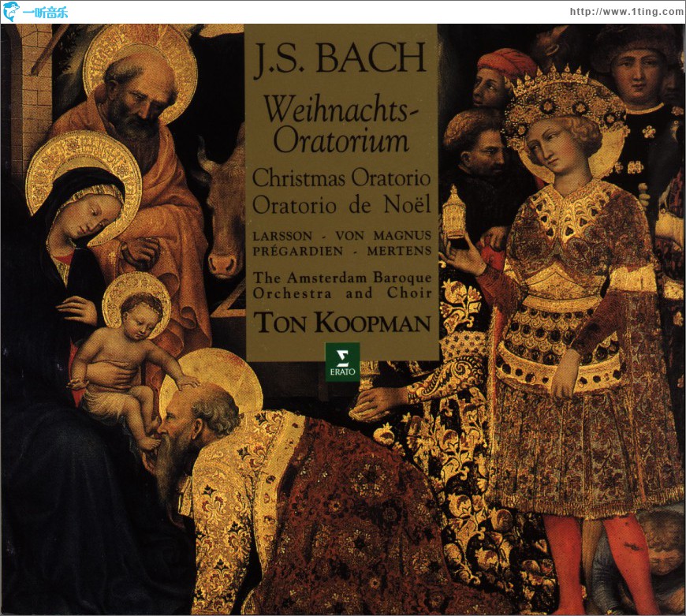Click the 'TON KOOPMAN' name
Image resolution: width=686 pixels, height=616 pixels.
[x=343, y=323]
